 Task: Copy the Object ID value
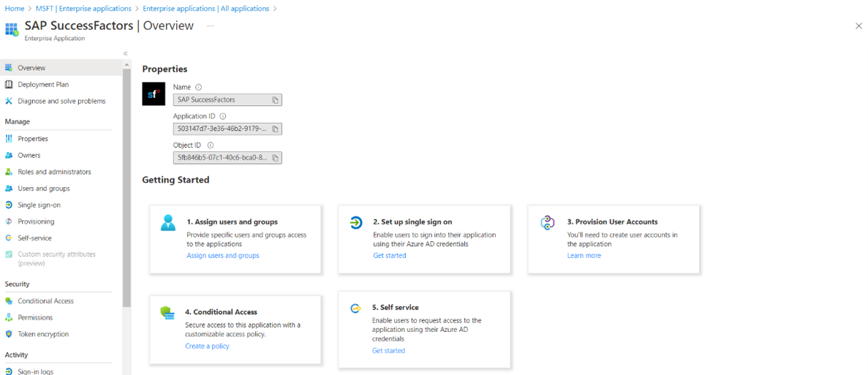point(275,158)
